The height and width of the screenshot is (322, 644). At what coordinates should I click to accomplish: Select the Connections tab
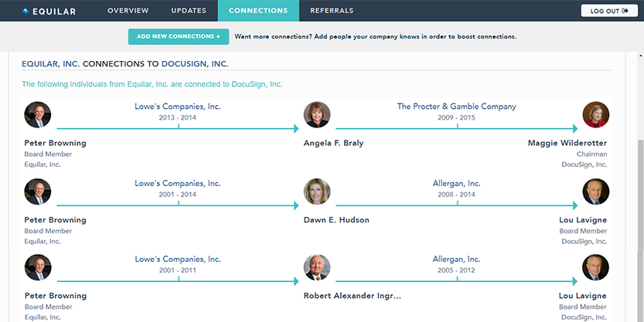(x=258, y=11)
